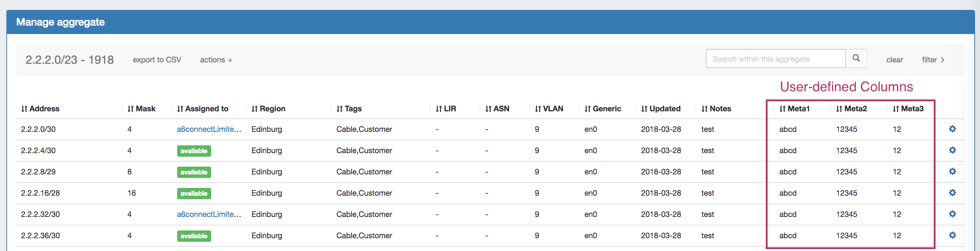Sort table by Mask column

[x=141, y=108]
